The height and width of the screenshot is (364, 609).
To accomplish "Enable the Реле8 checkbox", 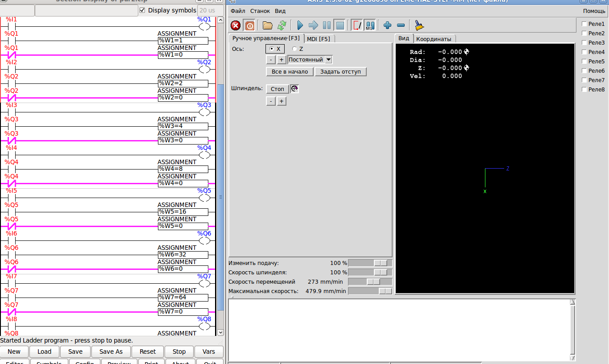I will click(x=584, y=90).
